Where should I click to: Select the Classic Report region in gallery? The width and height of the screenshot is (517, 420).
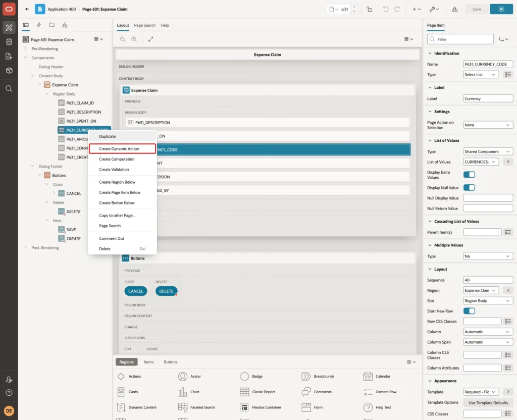[257, 392]
